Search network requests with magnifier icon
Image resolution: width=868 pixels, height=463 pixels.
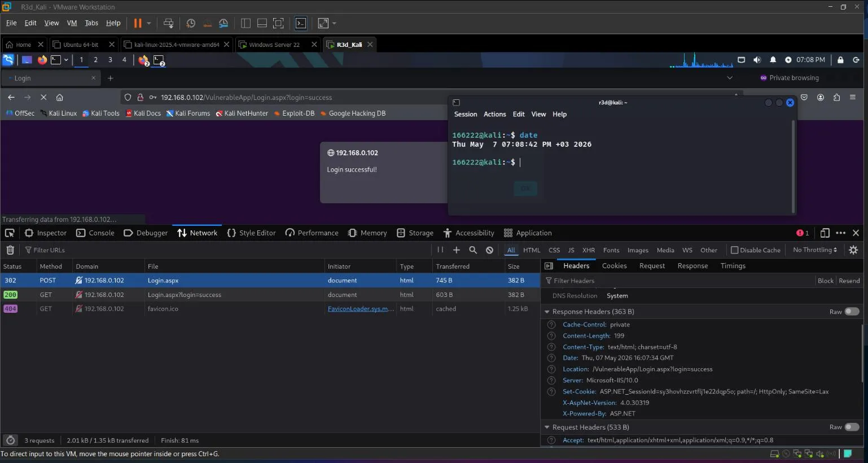click(x=473, y=250)
